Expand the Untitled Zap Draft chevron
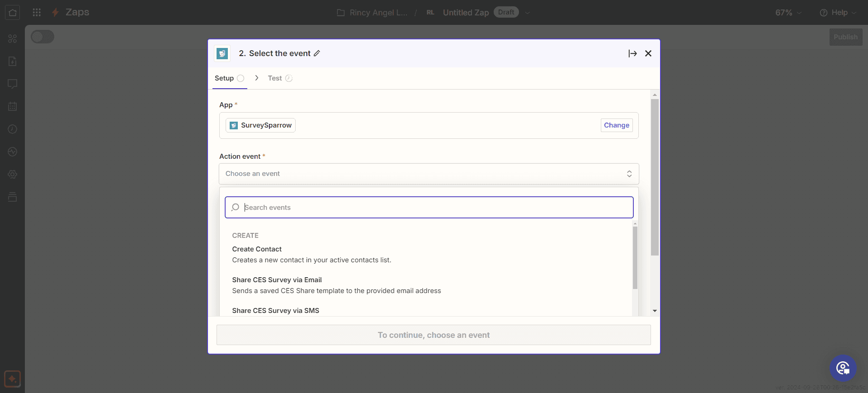This screenshot has height=393, width=868. click(x=527, y=13)
